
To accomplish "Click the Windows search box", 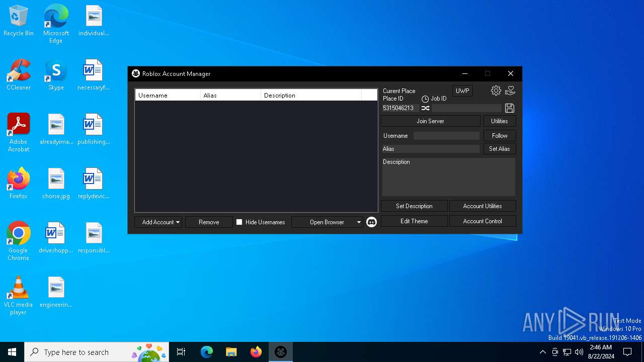I will pos(97,352).
